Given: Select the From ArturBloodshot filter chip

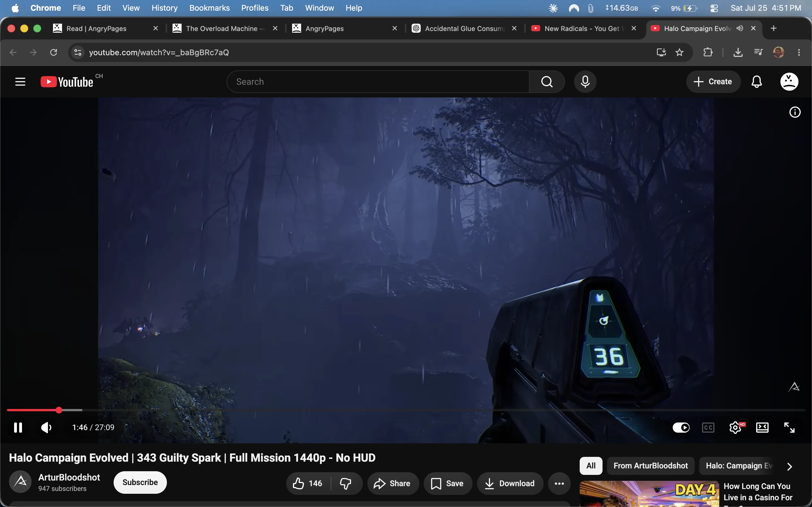Looking at the screenshot, I should click(651, 466).
